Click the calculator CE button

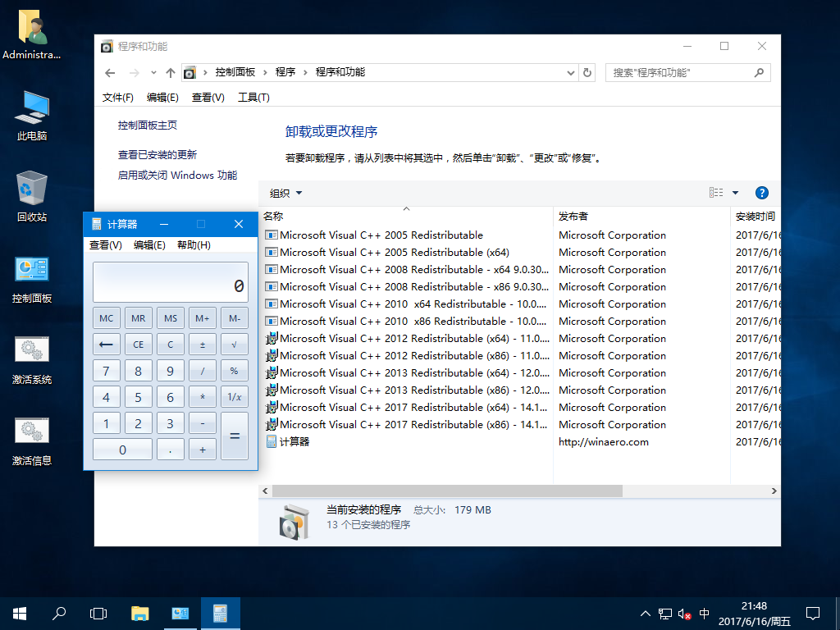(x=138, y=345)
